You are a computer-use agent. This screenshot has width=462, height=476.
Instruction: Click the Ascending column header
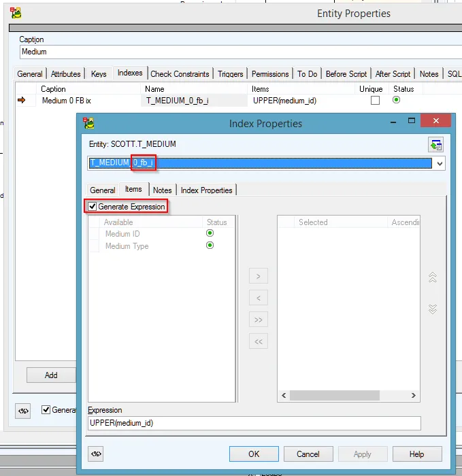click(404, 222)
